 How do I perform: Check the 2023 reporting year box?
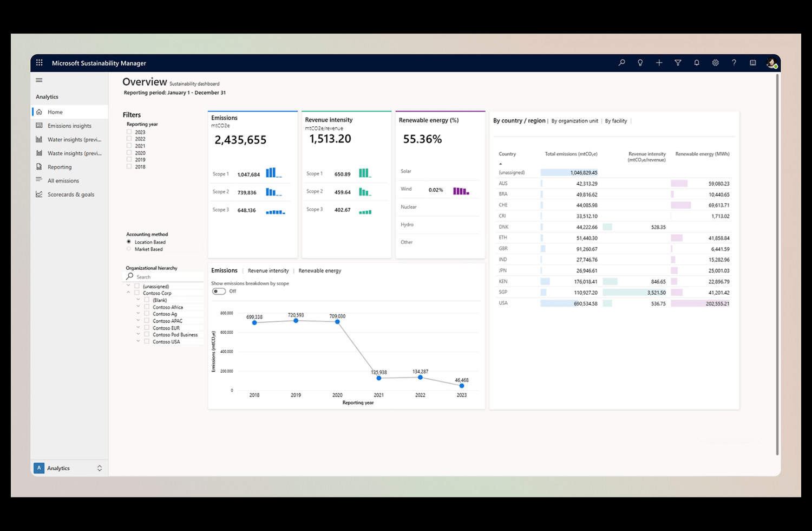(129, 132)
